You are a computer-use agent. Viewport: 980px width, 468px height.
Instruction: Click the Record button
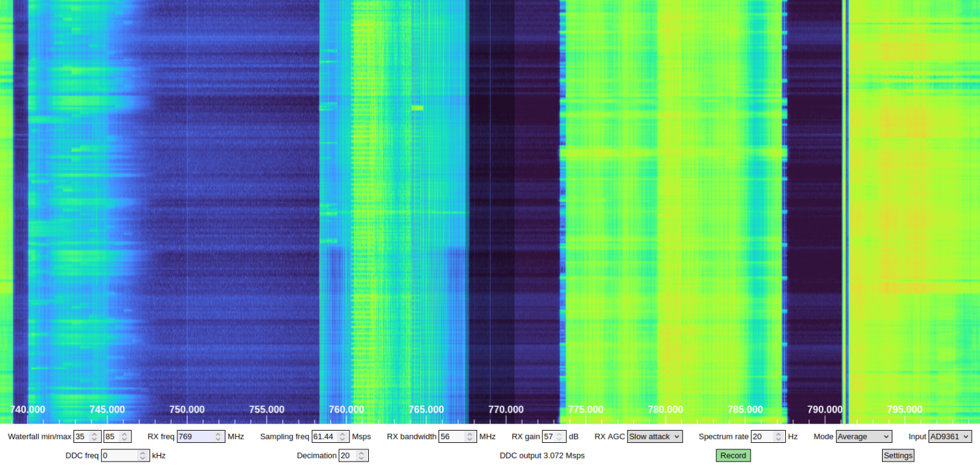tap(733, 456)
